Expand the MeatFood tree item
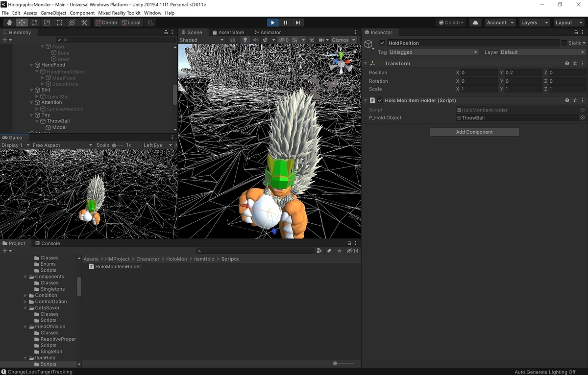 (43, 78)
